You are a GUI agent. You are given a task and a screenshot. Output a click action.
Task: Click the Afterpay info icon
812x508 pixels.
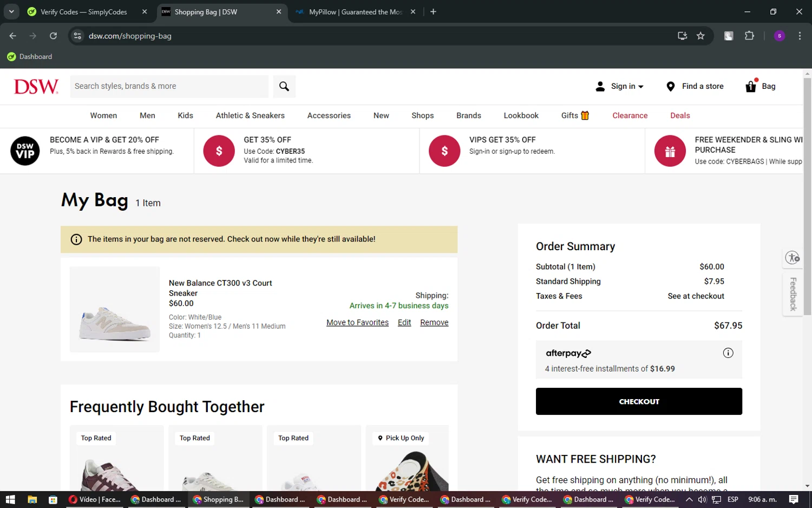pos(728,353)
